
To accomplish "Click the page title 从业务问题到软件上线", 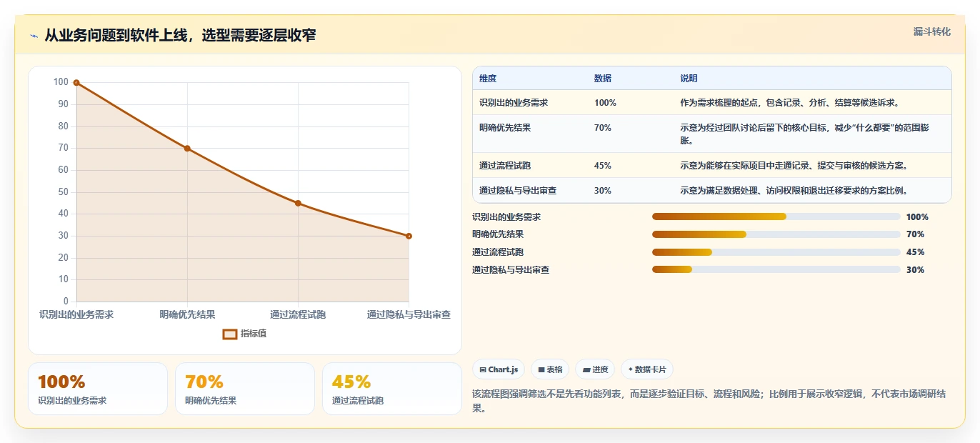I will (180, 36).
